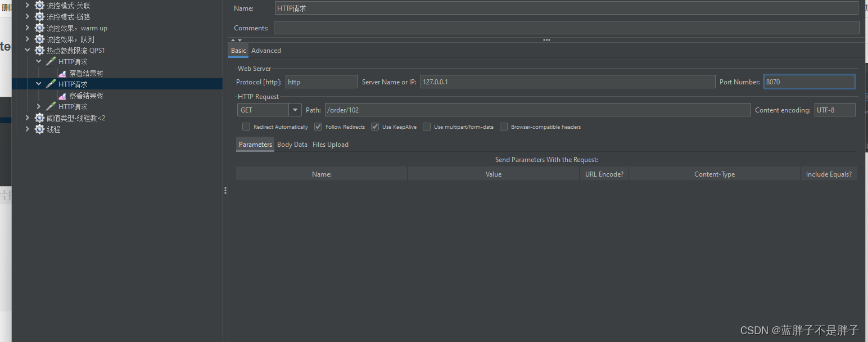Click the gear icon of 流控效果，warm up

click(x=39, y=28)
